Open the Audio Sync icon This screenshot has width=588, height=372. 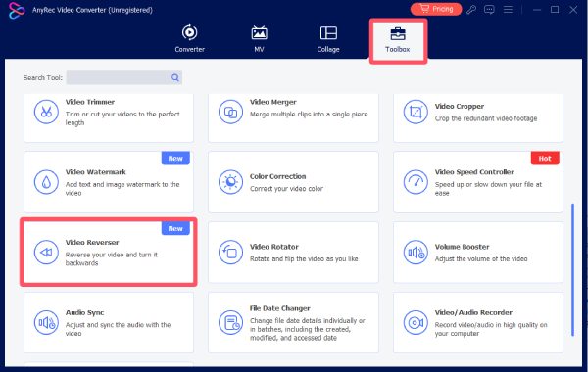click(46, 322)
